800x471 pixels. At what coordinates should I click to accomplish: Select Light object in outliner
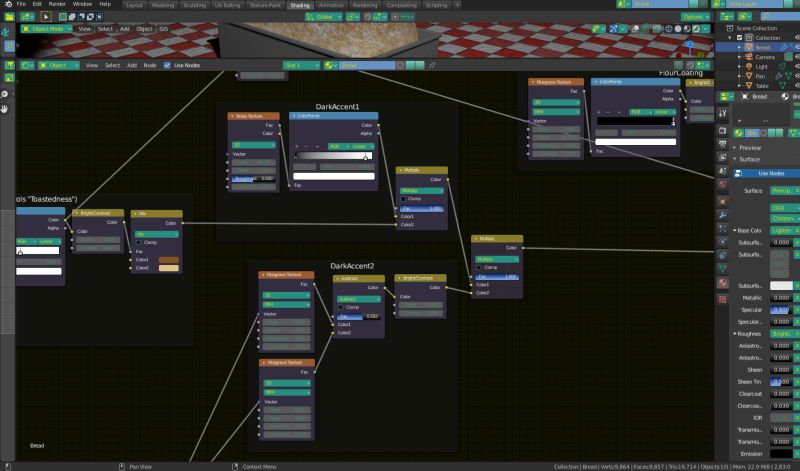[761, 67]
